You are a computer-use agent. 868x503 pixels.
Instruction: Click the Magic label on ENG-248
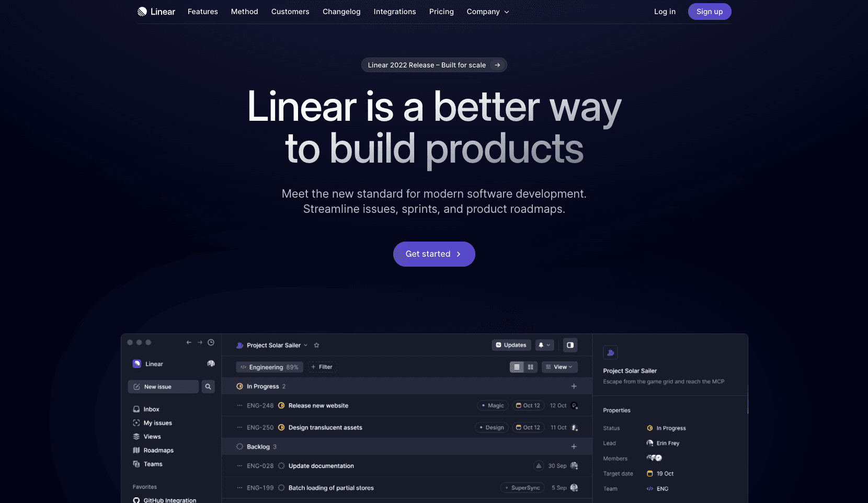493,406
